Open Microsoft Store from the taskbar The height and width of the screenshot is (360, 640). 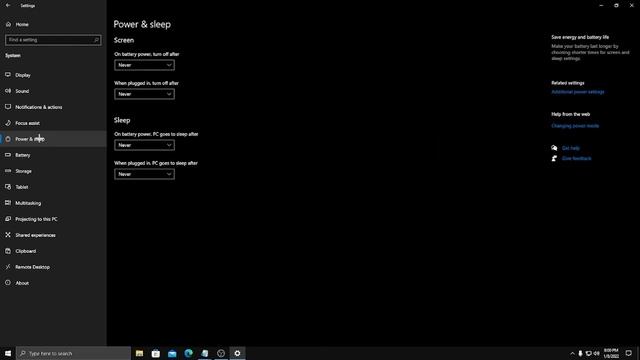[x=156, y=353]
